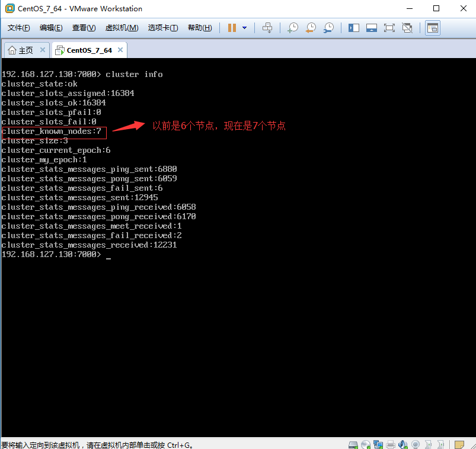This screenshot has height=449, width=476.
Task: Click the Unity mode toolbar icon
Action: pyautogui.click(x=407, y=28)
